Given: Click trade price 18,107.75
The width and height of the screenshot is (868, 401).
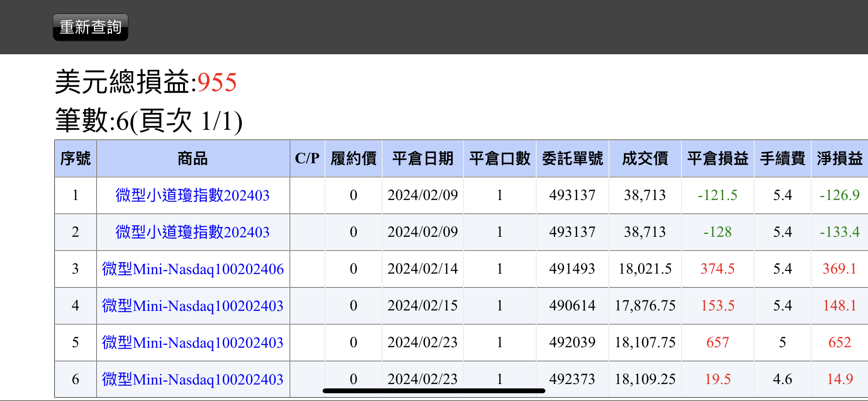Looking at the screenshot, I should [645, 342].
